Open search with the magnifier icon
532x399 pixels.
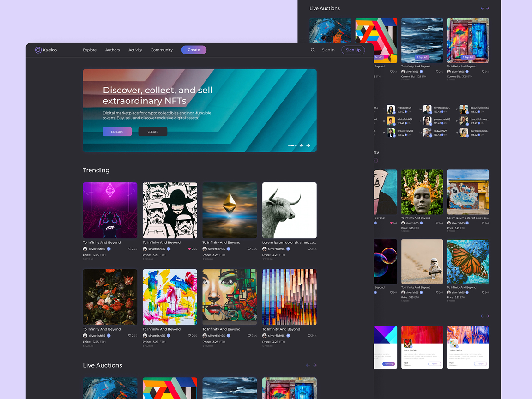pos(313,50)
